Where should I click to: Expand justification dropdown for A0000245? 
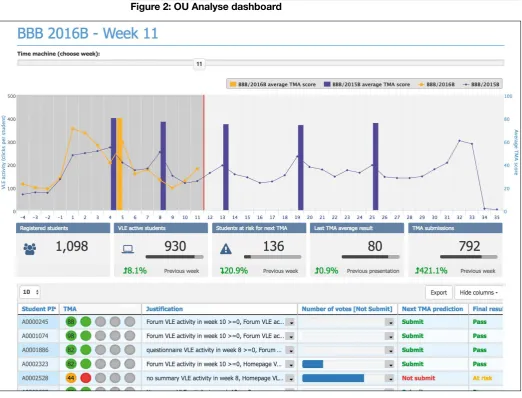coord(291,322)
